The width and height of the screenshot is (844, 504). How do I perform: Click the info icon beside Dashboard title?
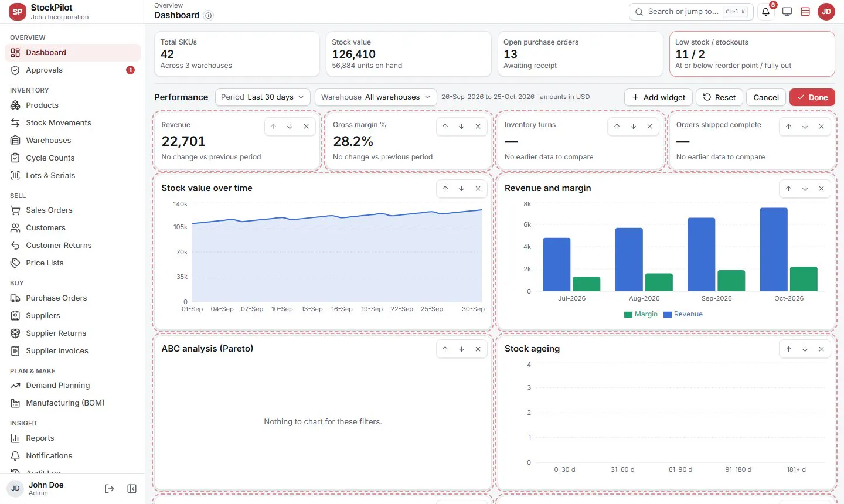[x=208, y=16]
